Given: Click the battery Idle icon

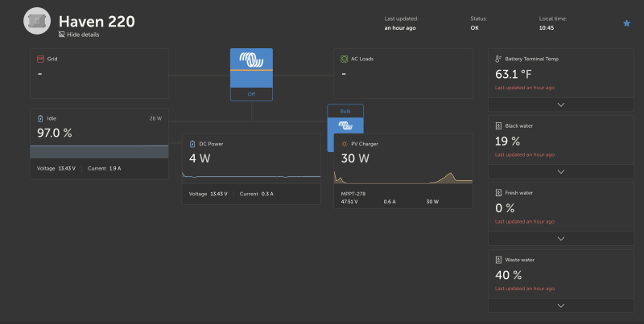Looking at the screenshot, I should point(40,118).
